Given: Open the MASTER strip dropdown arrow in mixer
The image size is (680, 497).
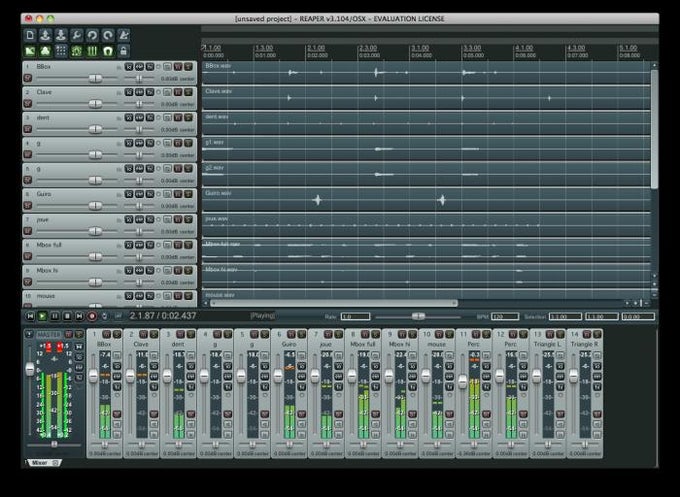Looking at the screenshot, I should point(29,334).
